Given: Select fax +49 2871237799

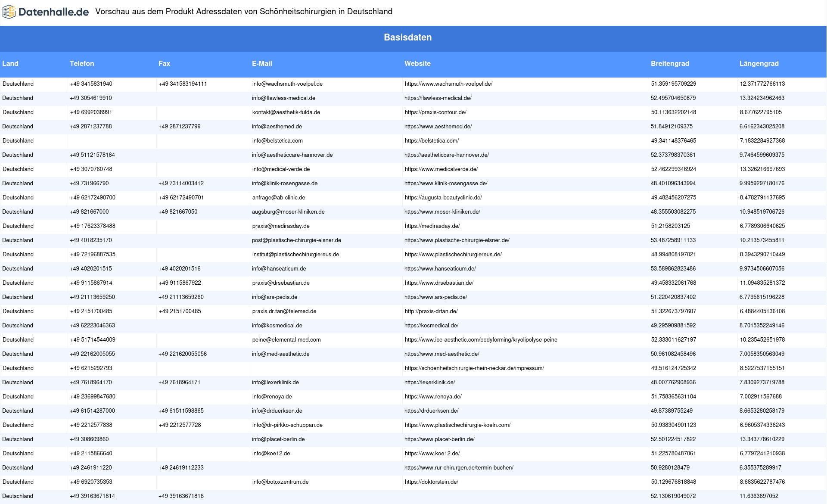Looking at the screenshot, I should (x=180, y=127).
